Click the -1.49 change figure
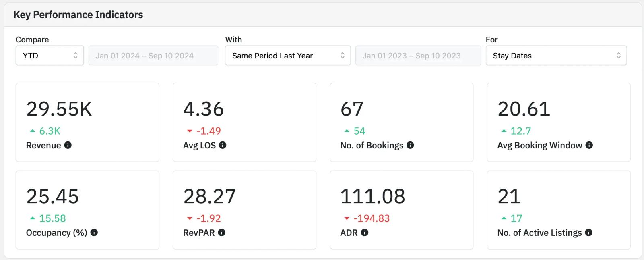This screenshot has width=644, height=260. tap(208, 131)
